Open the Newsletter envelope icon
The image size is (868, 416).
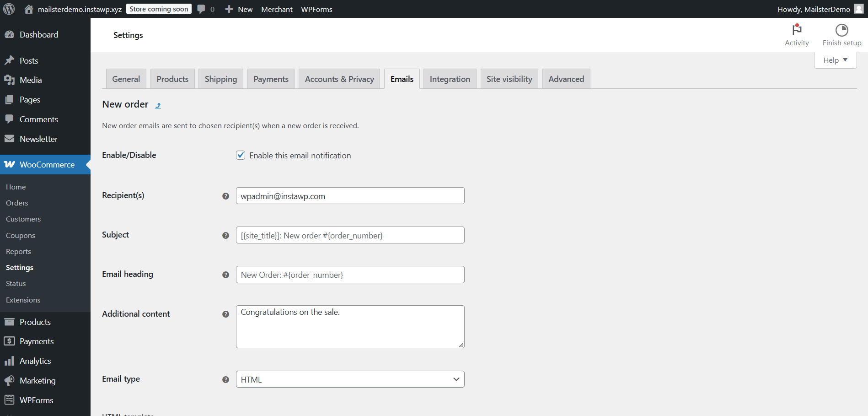coord(10,139)
